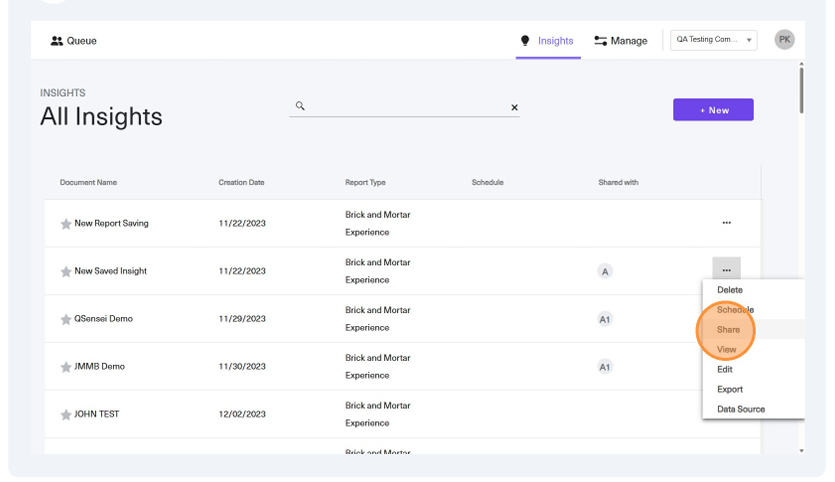This screenshot has width=835, height=482.
Task: Click the A1 shared badge for QSensei Demo
Action: 604,320
